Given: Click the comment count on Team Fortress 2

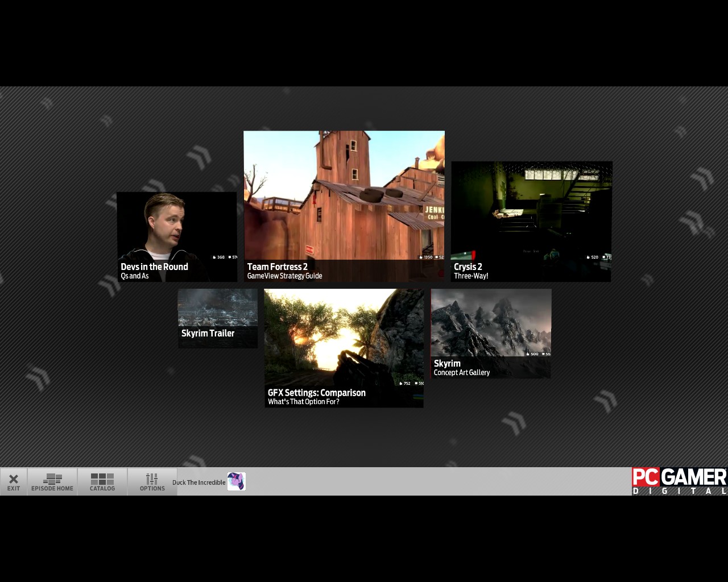Looking at the screenshot, I should pos(440,257).
